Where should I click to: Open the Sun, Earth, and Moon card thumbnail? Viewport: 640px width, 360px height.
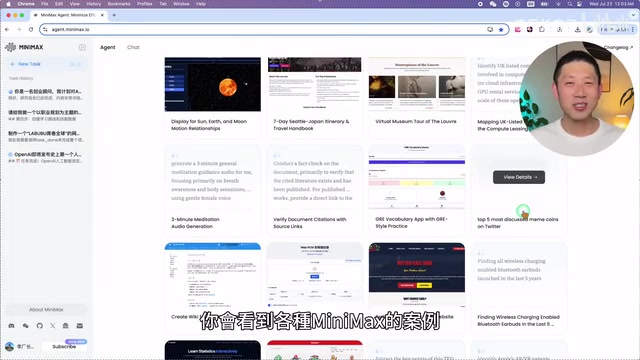point(213,84)
